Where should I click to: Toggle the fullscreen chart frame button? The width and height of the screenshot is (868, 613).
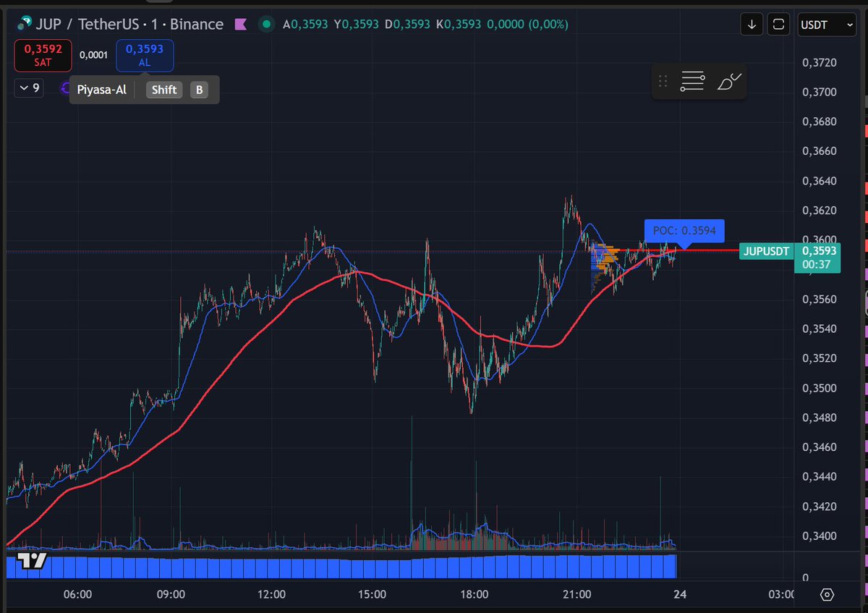778,25
